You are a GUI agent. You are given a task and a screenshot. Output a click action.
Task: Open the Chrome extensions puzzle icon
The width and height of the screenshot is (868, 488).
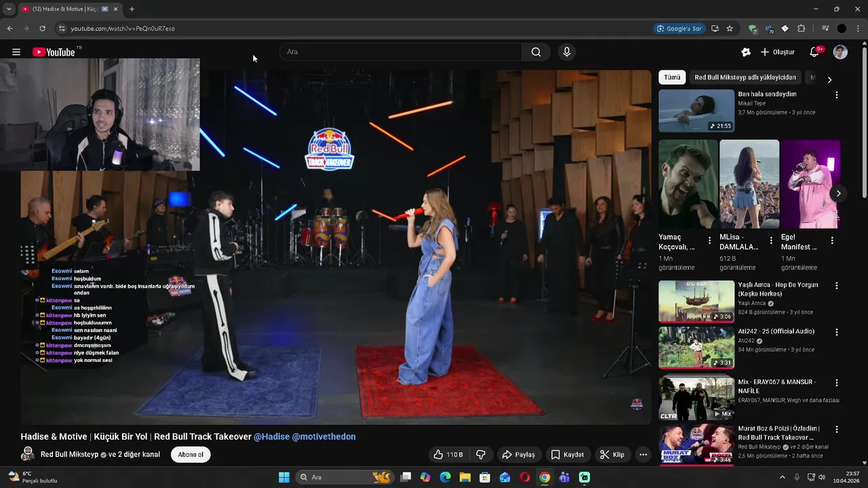[x=802, y=28]
